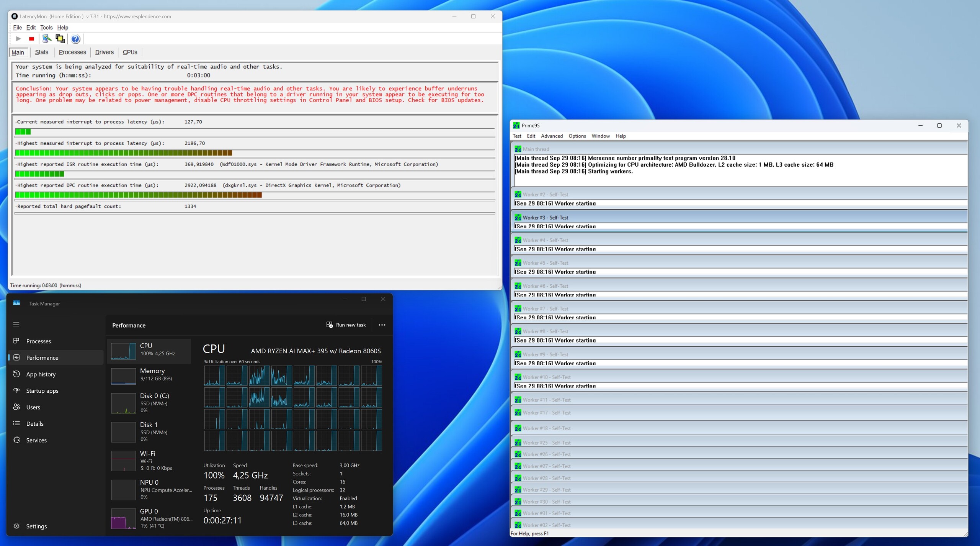The width and height of the screenshot is (980, 546).
Task: Open App history page in Task Manager
Action: (41, 374)
